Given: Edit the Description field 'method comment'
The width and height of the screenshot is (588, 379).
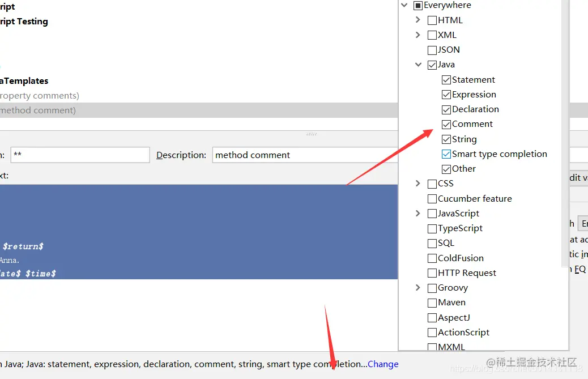Looking at the screenshot, I should pos(305,155).
